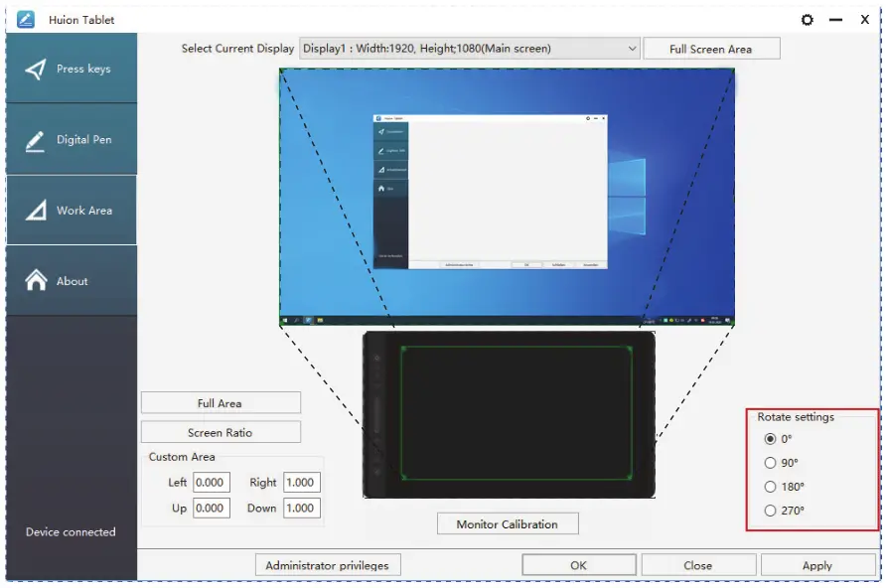Screen dimensions: 887x588
Task: Click the Full Screen Area button
Action: click(x=712, y=48)
